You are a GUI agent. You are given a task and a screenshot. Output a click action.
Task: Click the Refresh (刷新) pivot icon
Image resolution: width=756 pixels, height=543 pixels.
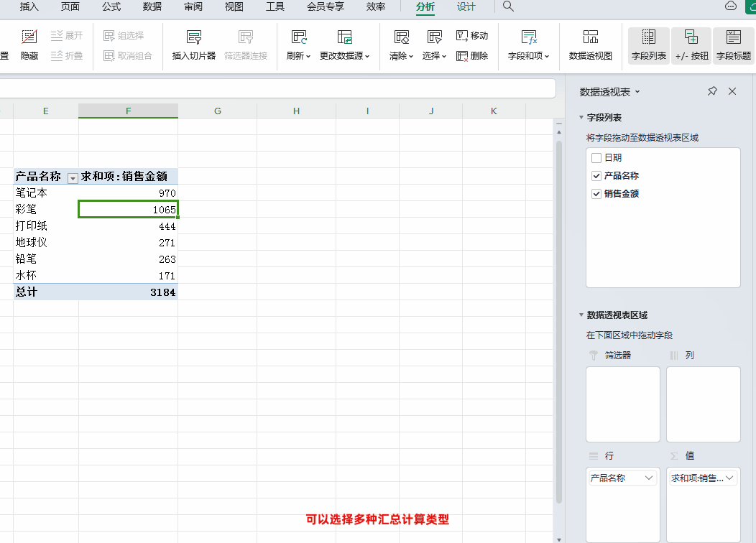click(x=299, y=37)
